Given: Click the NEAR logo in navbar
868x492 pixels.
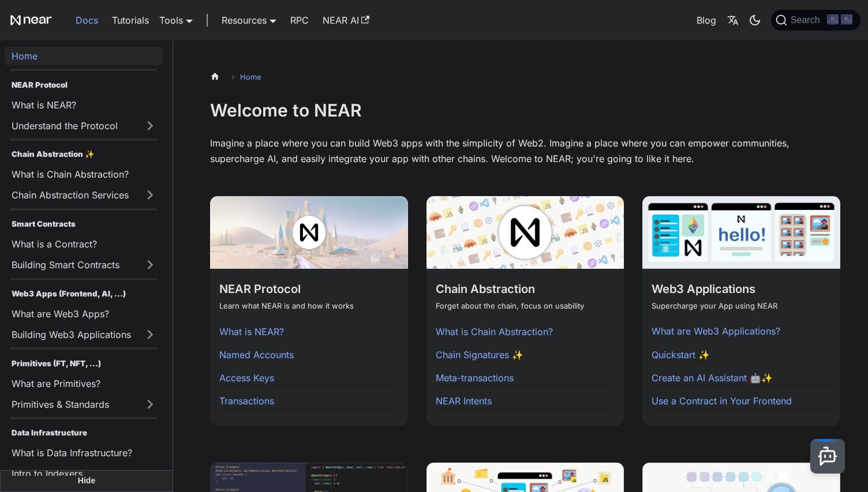Looking at the screenshot, I should [x=31, y=20].
